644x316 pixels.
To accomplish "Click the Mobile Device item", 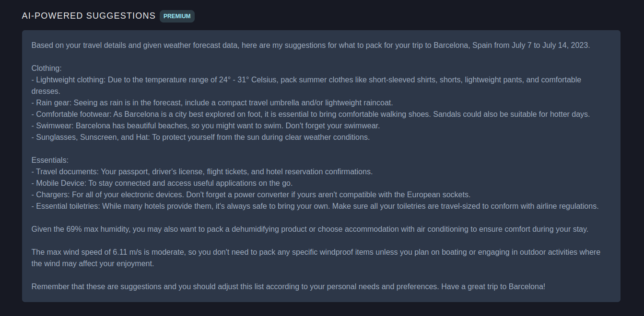I will [162, 183].
